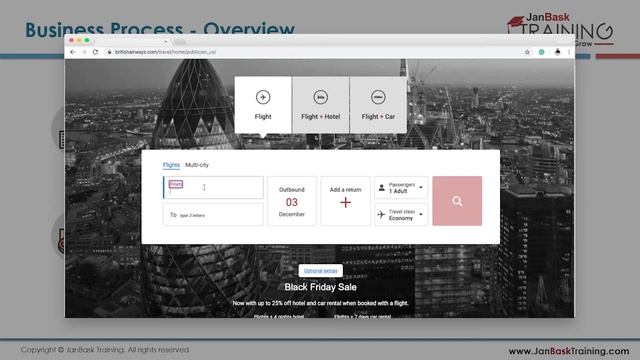
Task: Click the www.JanBaskTraining.com footer text
Action: coord(569,351)
